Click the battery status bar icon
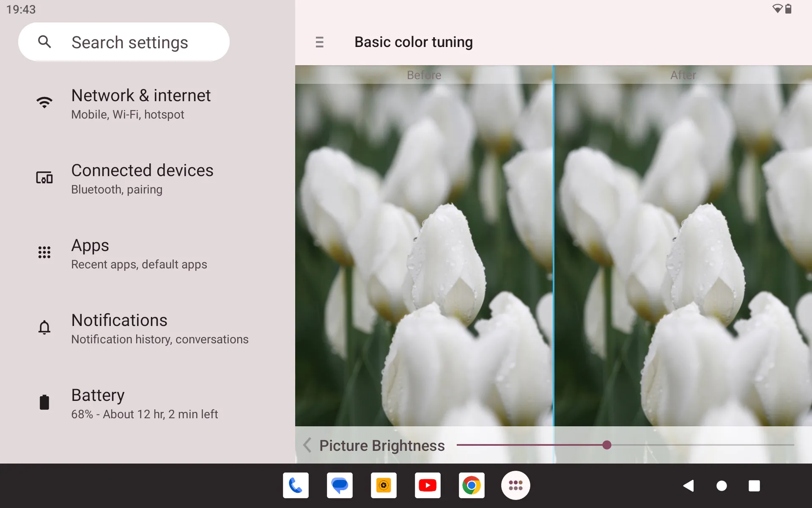812x508 pixels. coord(788,8)
